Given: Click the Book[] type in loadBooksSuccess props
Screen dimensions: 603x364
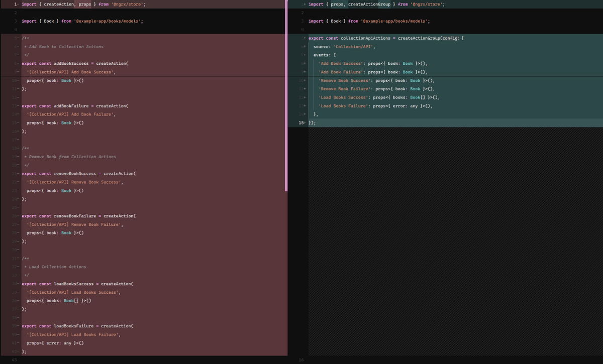Looking at the screenshot, I should click(70, 300).
